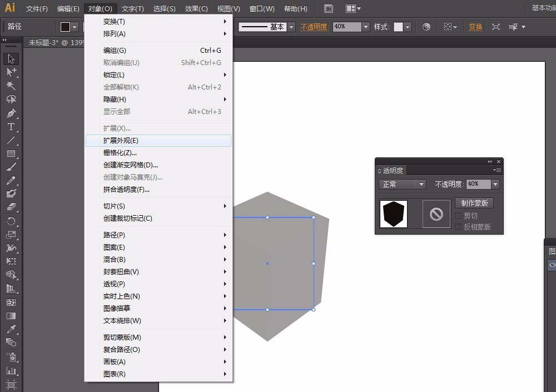Select the Paintbrush tool

(x=12, y=167)
